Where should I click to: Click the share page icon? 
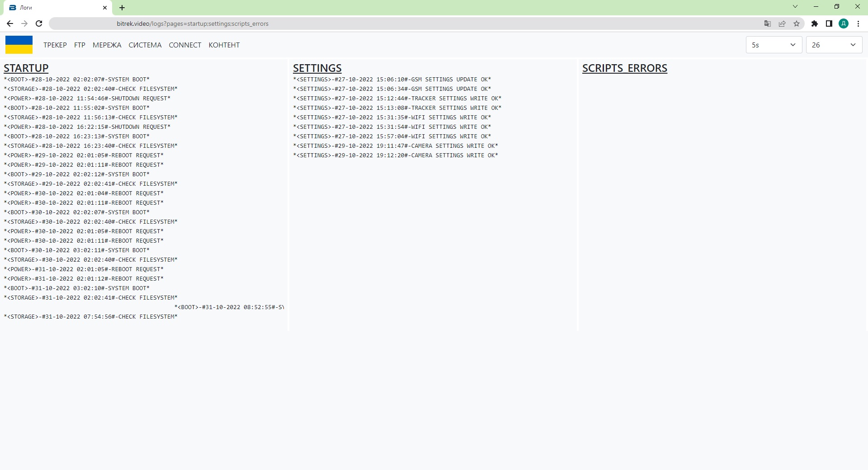(x=782, y=23)
